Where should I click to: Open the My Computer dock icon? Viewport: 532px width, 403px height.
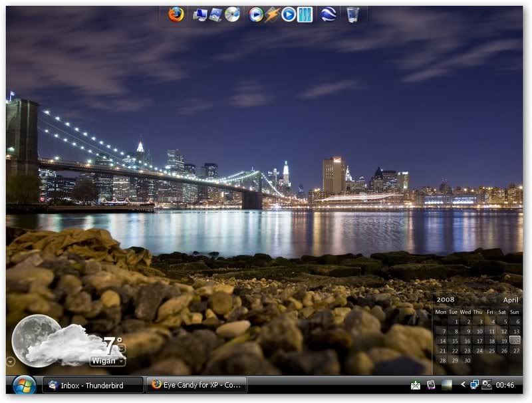coord(200,14)
